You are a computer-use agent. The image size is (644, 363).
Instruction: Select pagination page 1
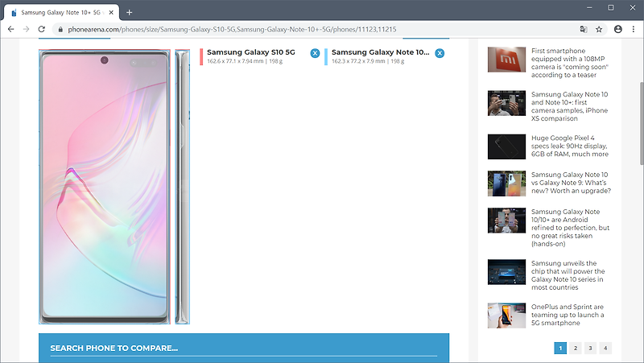[560, 348]
